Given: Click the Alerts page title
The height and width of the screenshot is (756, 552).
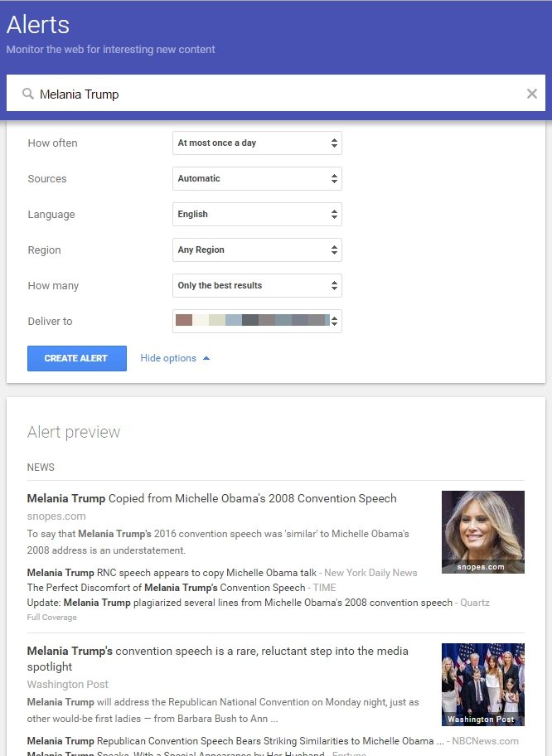Looking at the screenshot, I should (x=38, y=25).
